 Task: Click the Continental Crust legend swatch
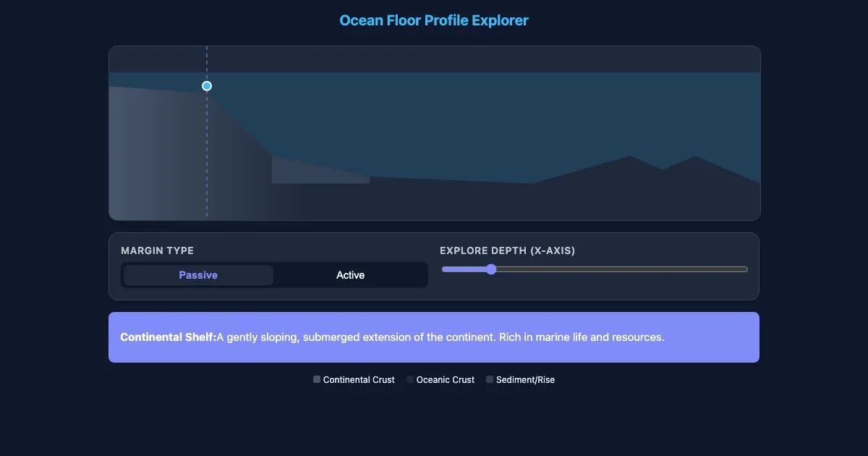click(x=317, y=379)
